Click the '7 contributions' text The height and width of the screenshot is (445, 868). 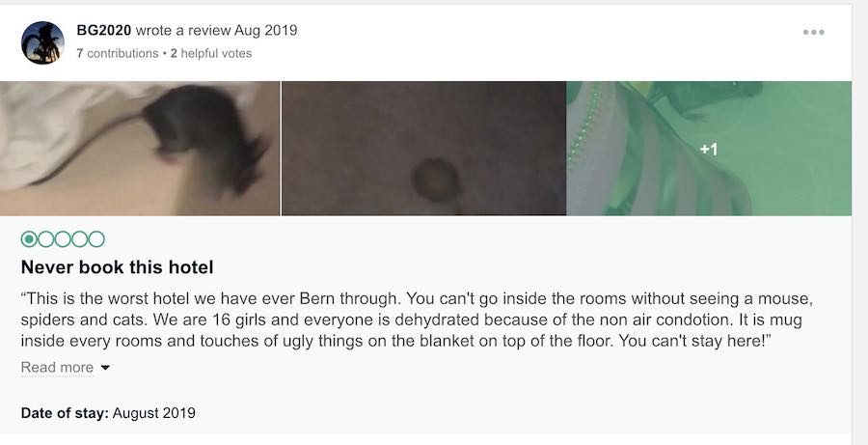(x=117, y=54)
